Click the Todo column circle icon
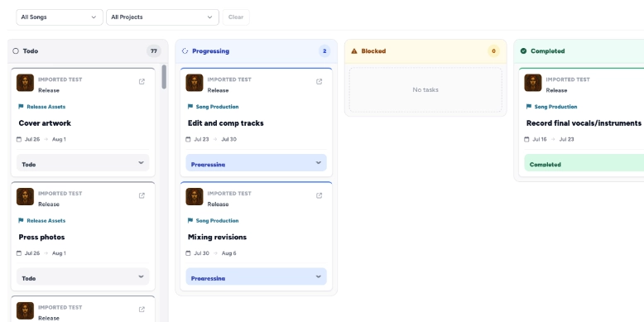644x322 pixels. (x=16, y=51)
